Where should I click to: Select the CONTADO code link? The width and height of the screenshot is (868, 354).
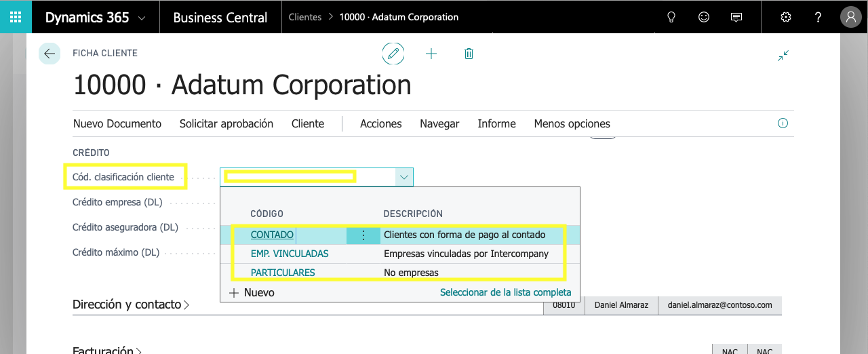click(272, 235)
